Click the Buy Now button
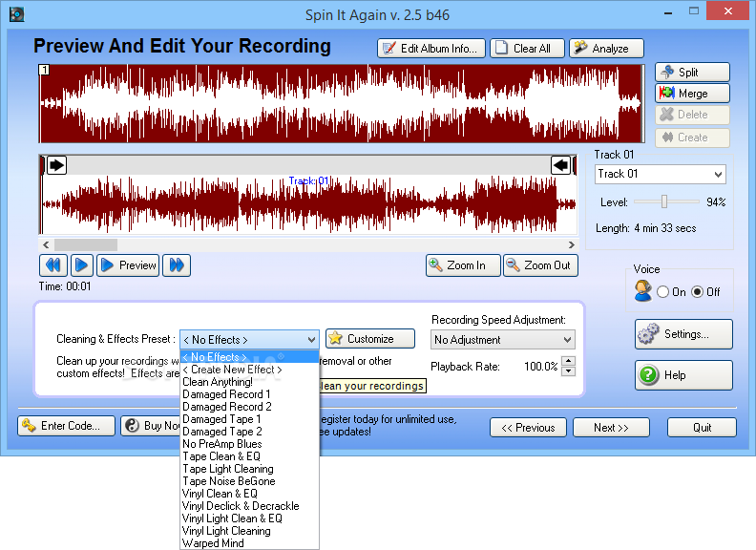The width and height of the screenshot is (756, 550). [x=151, y=426]
